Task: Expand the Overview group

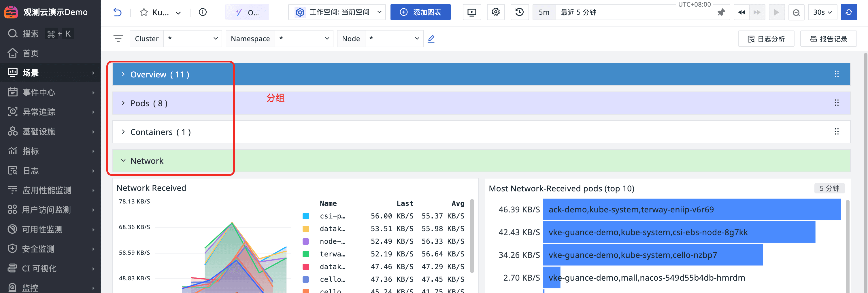Action: coord(123,74)
